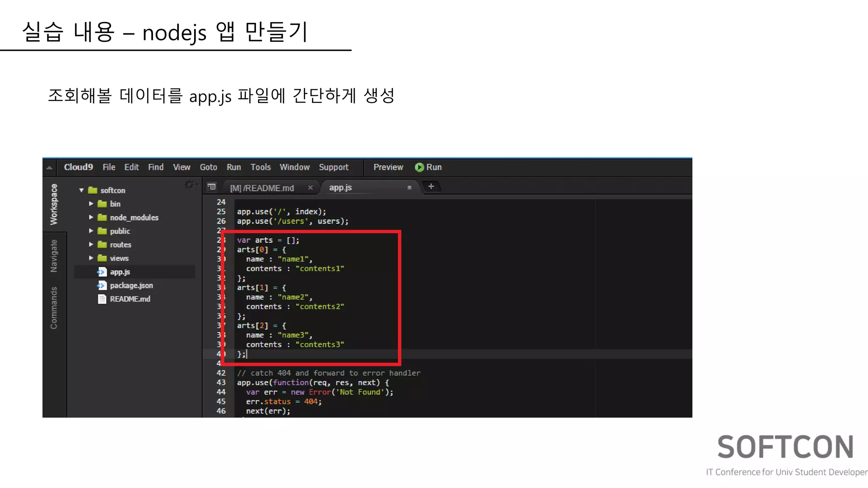Screen dimensions: 868x488
Task: Select the node_modules folder icon
Action: (102, 217)
